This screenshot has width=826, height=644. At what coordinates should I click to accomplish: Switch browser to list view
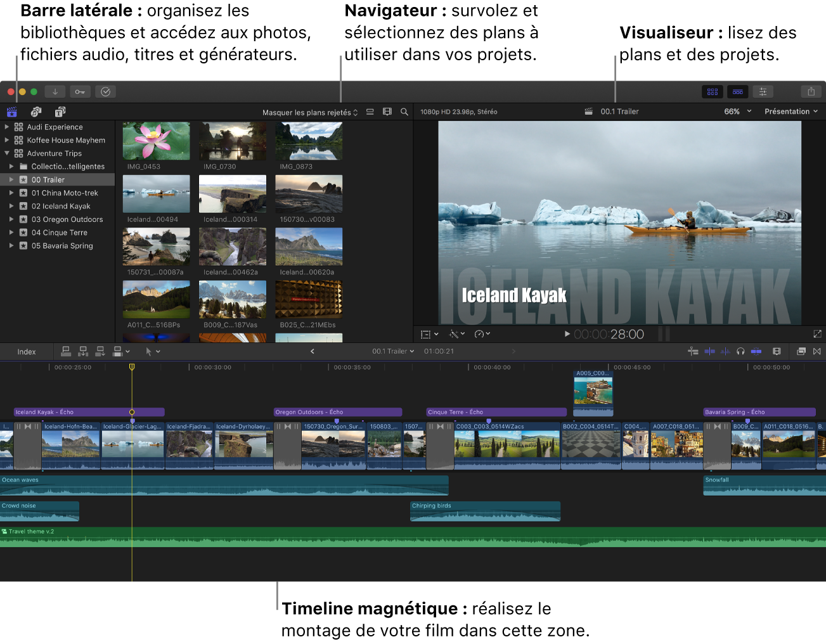point(370,112)
